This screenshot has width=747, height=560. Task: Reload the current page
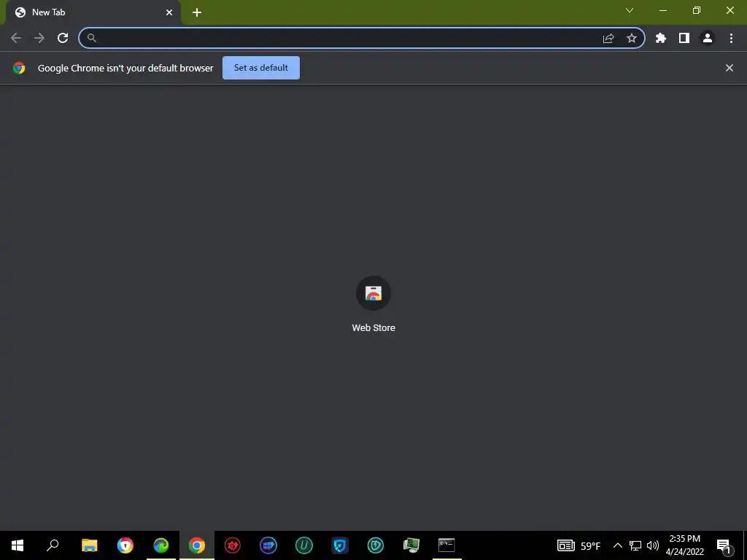[x=63, y=38]
